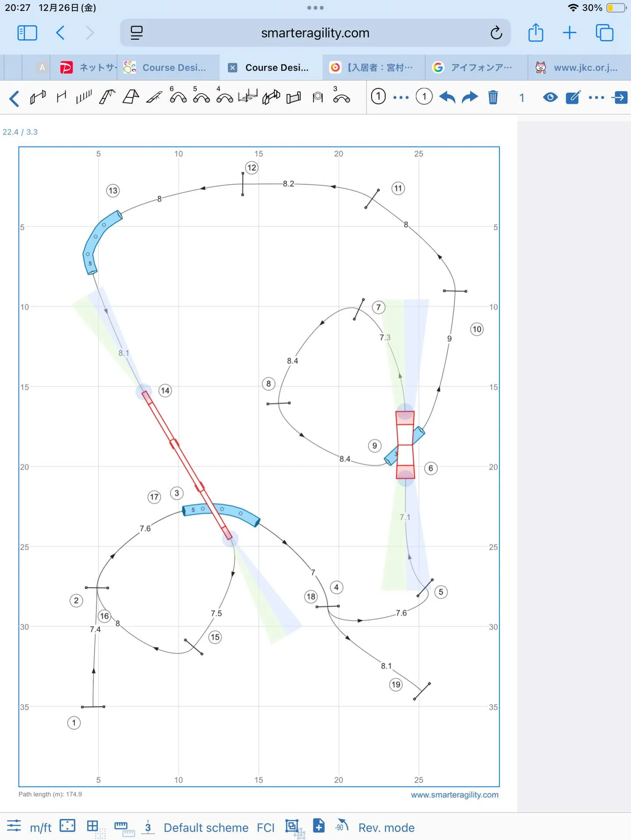Select the weave poles obstacle tool

(x=84, y=97)
